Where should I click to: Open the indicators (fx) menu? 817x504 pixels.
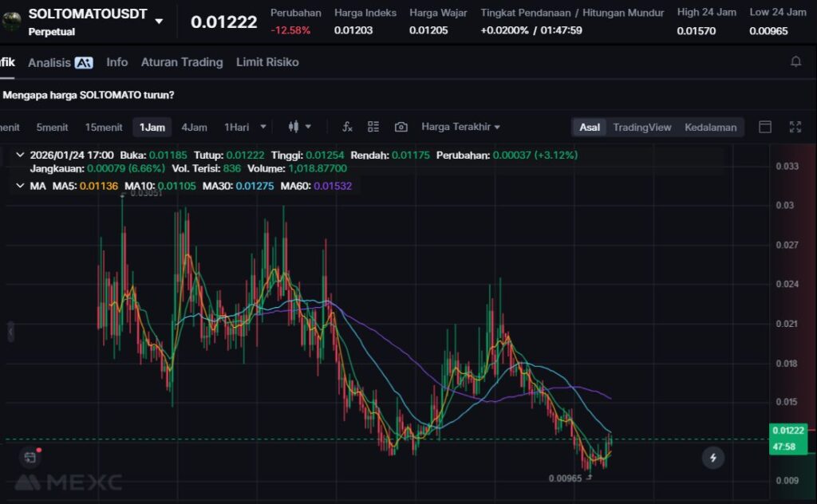(x=347, y=127)
